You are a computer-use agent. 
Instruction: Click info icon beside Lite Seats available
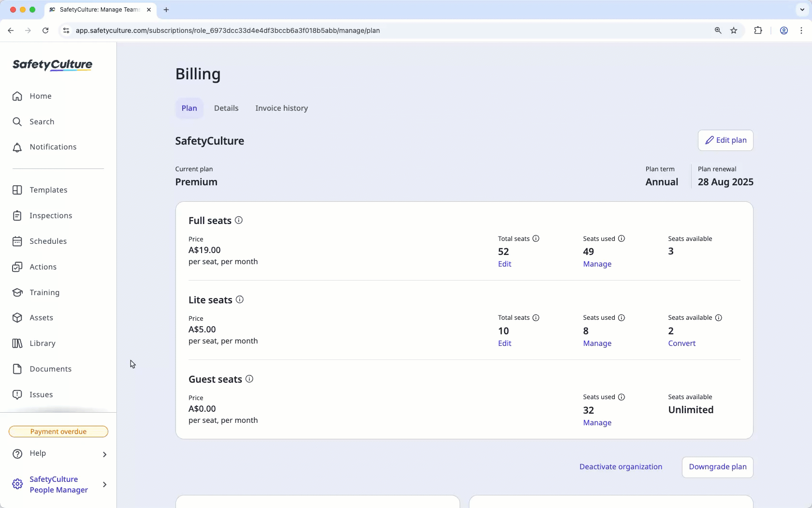pyautogui.click(x=719, y=318)
